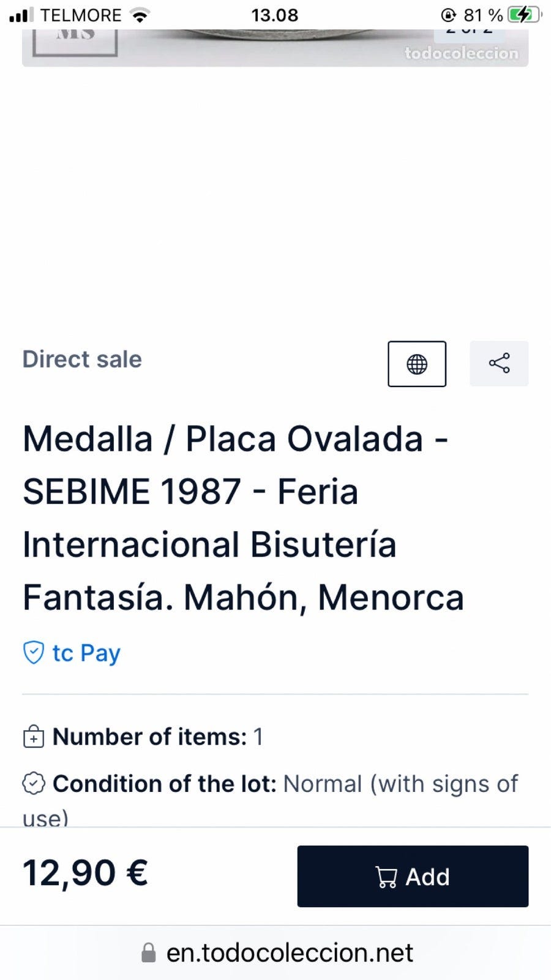
Task: Tap the Number of items box icon
Action: tap(33, 737)
